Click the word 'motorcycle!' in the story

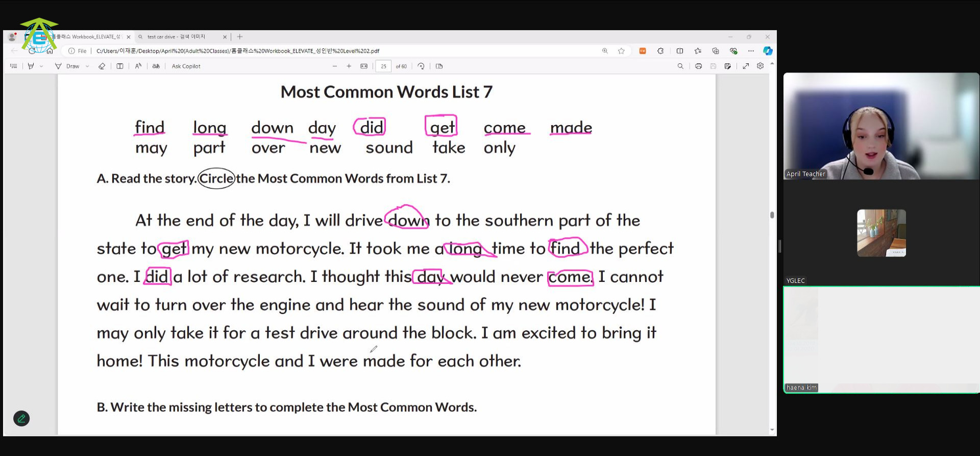click(600, 305)
